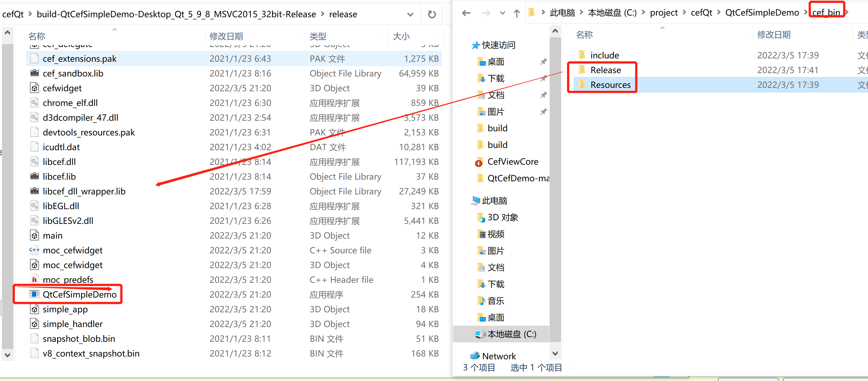Select the Resources folder

pyautogui.click(x=611, y=85)
